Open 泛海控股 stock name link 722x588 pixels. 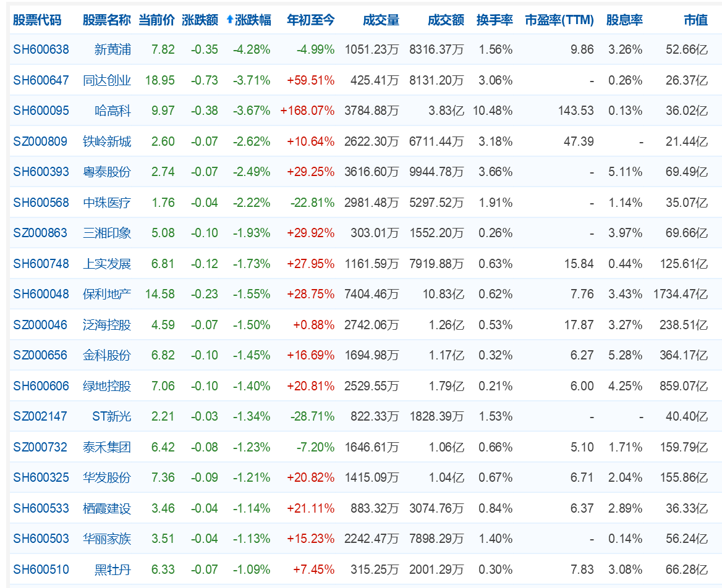tap(107, 325)
